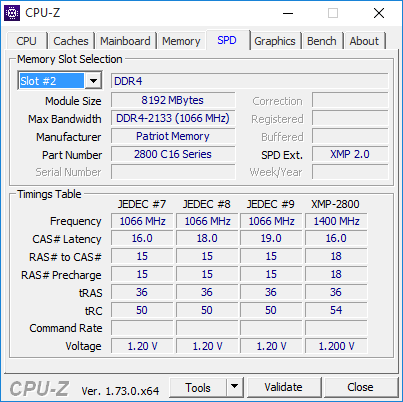Viewport: 403px width, 402px height.
Task: Select the Slot #2 combo box
Action: point(60,81)
